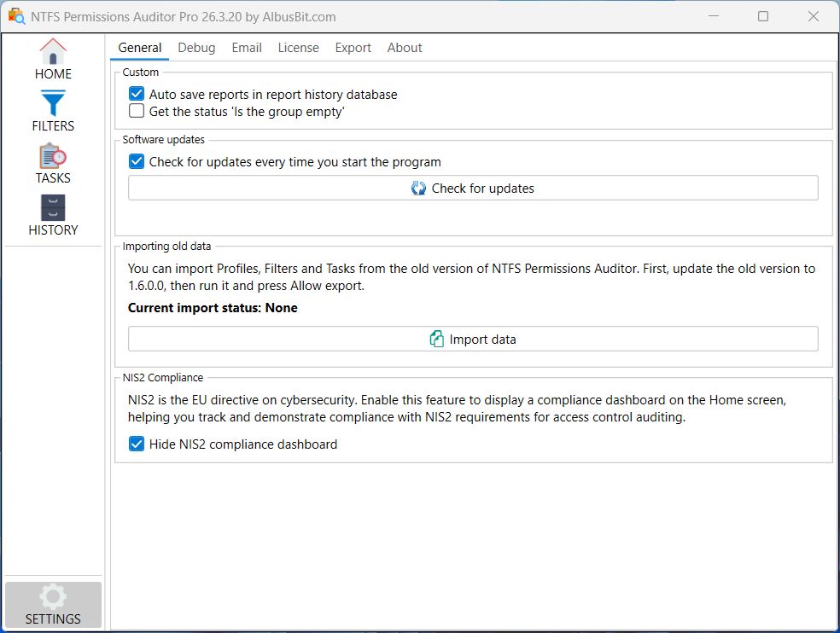View the About tab
The height and width of the screenshot is (633, 840).
pos(405,48)
